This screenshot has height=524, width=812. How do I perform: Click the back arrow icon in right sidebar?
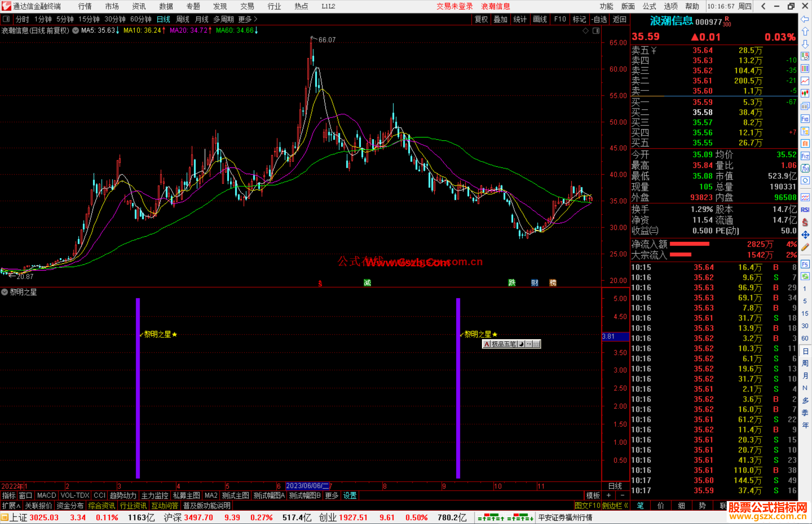pos(804,19)
